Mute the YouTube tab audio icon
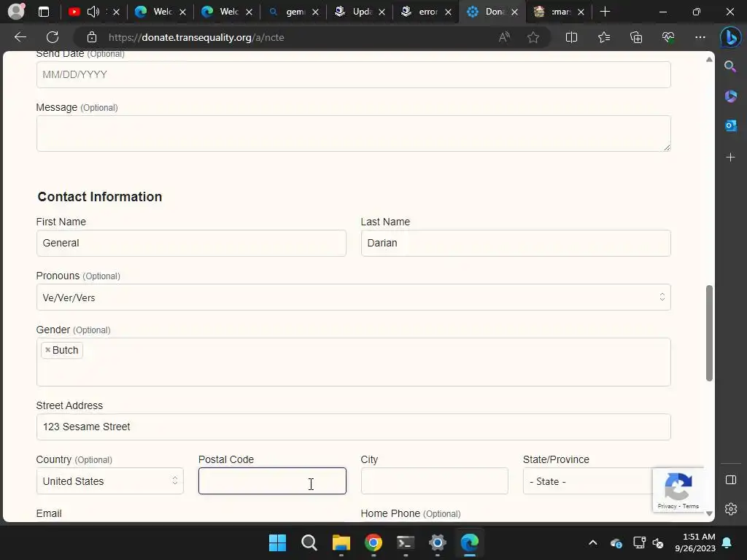The width and height of the screenshot is (747, 560). [93, 12]
